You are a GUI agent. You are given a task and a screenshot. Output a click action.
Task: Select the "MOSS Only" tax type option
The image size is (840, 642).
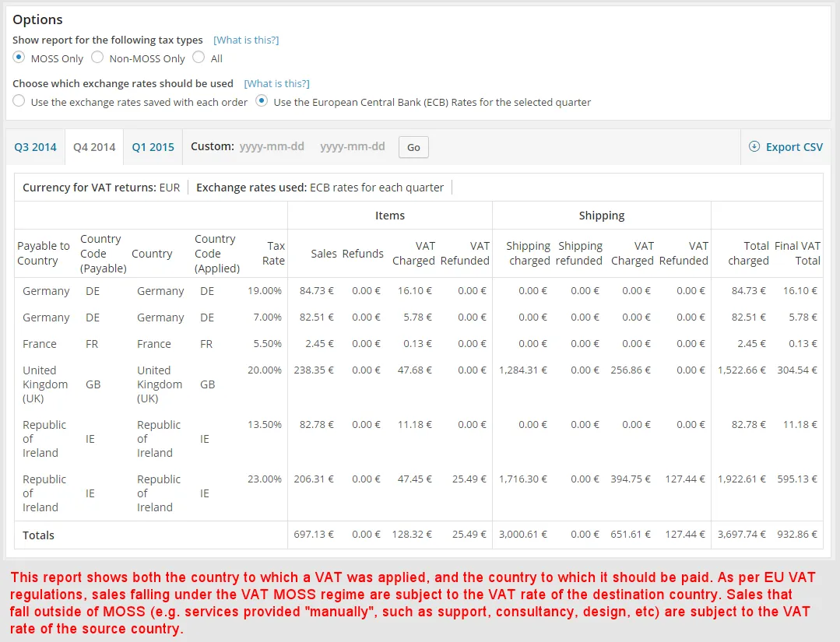(18, 58)
